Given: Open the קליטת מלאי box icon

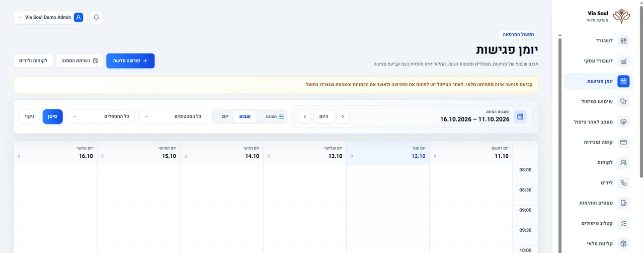Looking at the screenshot, I should (x=623, y=243).
